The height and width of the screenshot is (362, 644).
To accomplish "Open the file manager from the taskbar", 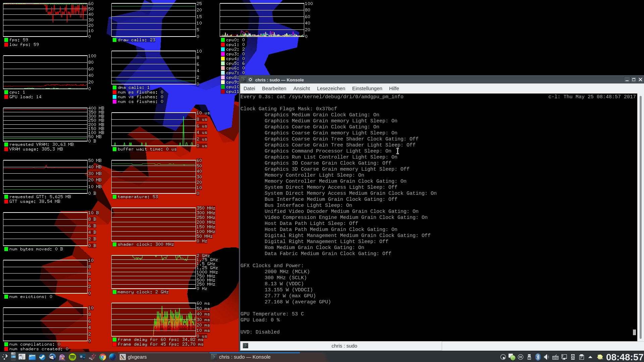I will point(32,357).
